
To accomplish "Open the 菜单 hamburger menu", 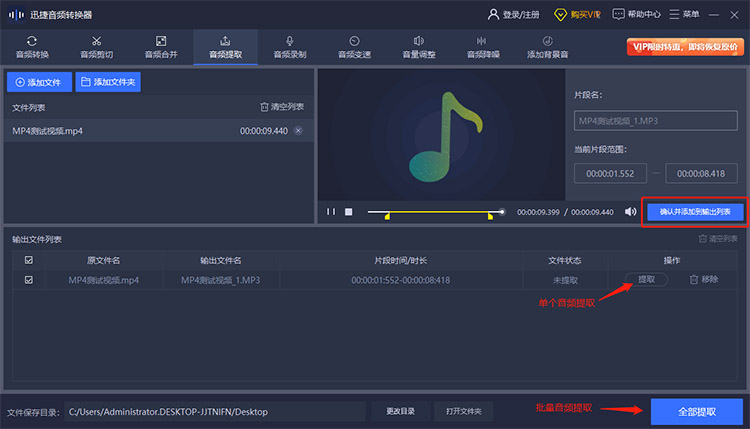I will pos(684,15).
